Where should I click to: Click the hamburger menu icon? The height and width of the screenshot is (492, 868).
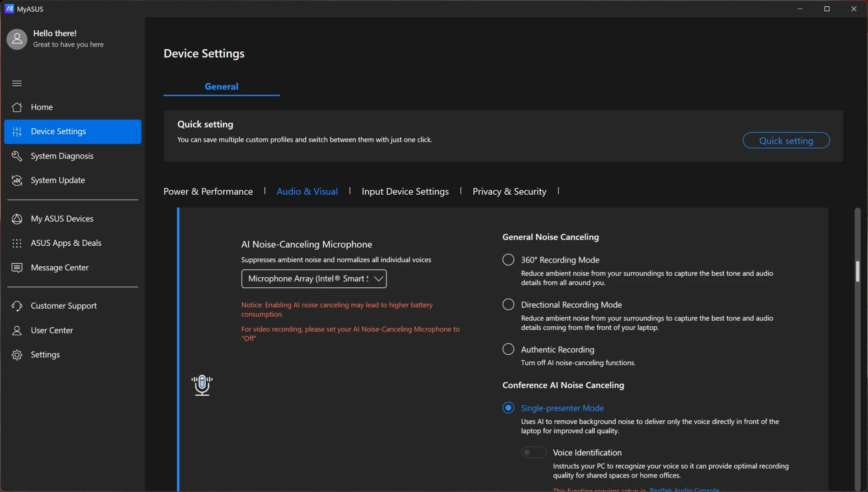[17, 83]
